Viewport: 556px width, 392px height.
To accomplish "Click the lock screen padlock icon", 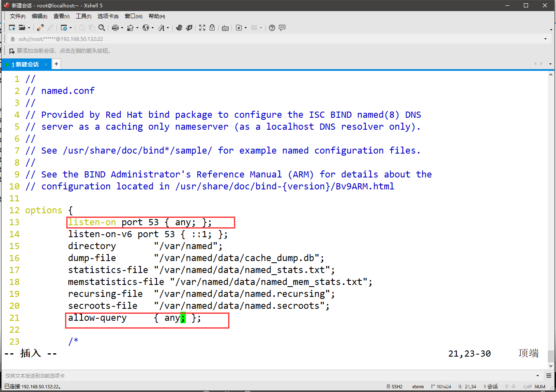I will 212,28.
